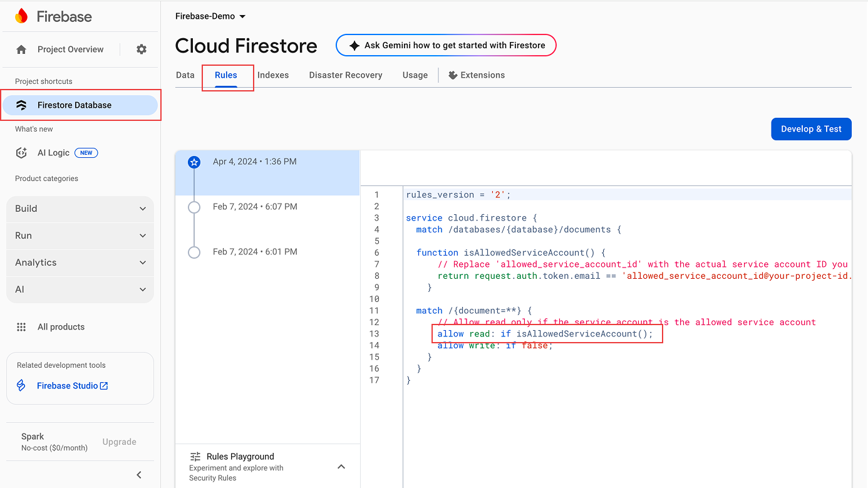Viewport: 868px width, 488px height.
Task: Open the Usage tab
Action: pyautogui.click(x=415, y=75)
